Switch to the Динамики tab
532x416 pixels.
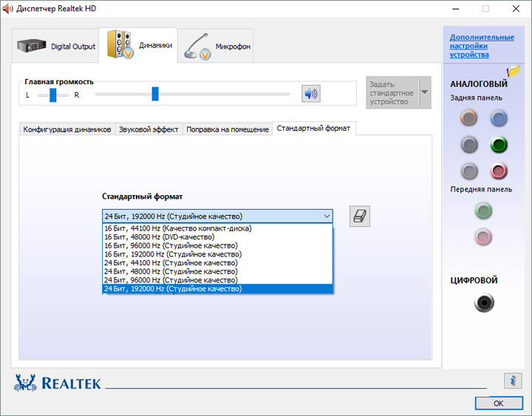pyautogui.click(x=138, y=45)
